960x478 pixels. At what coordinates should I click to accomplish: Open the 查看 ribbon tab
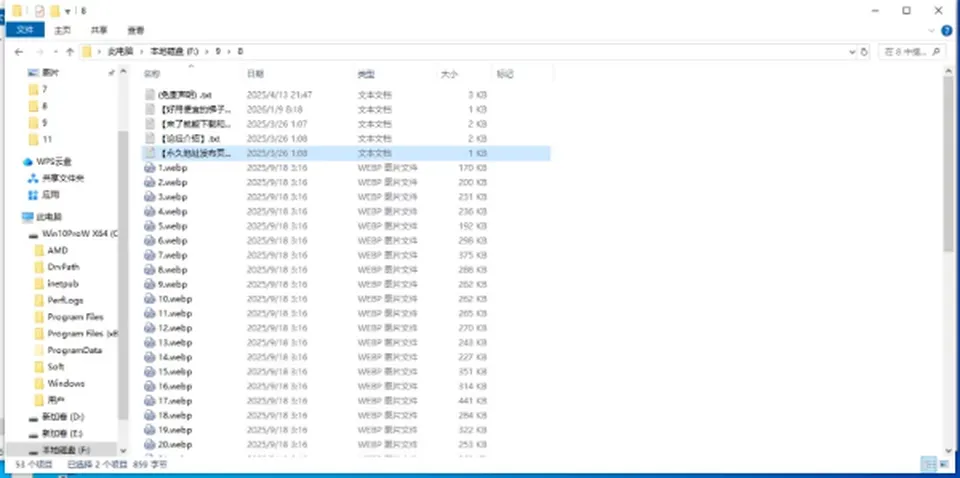[136, 30]
